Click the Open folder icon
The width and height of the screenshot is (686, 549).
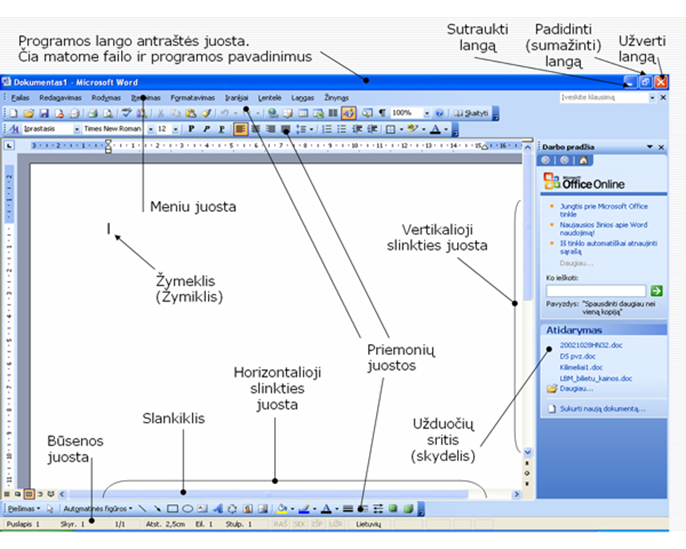[29, 113]
